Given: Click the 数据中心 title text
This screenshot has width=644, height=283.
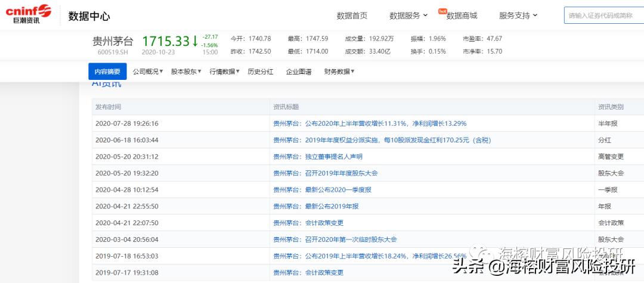Looking at the screenshot, I should coord(89,16).
